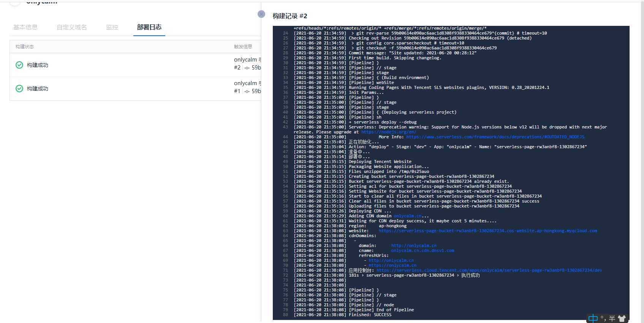Click build number #2 text

(x=237, y=68)
